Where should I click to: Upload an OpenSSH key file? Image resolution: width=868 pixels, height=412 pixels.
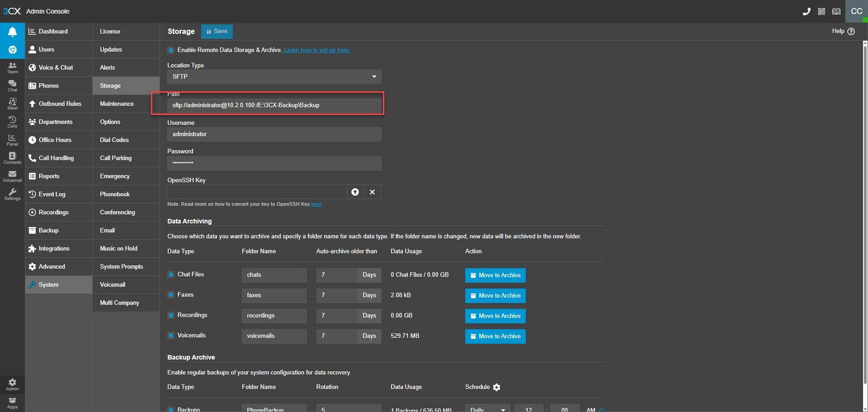pyautogui.click(x=355, y=192)
